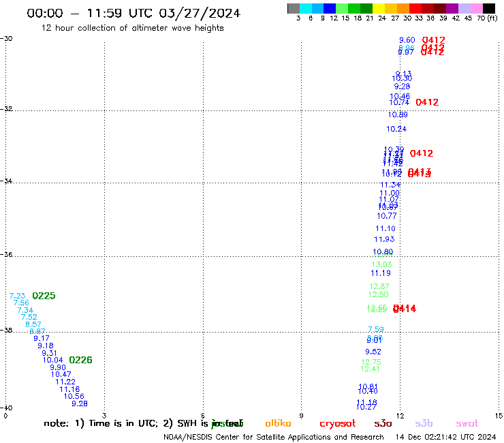Click the light blue value '7.56'

21,303
